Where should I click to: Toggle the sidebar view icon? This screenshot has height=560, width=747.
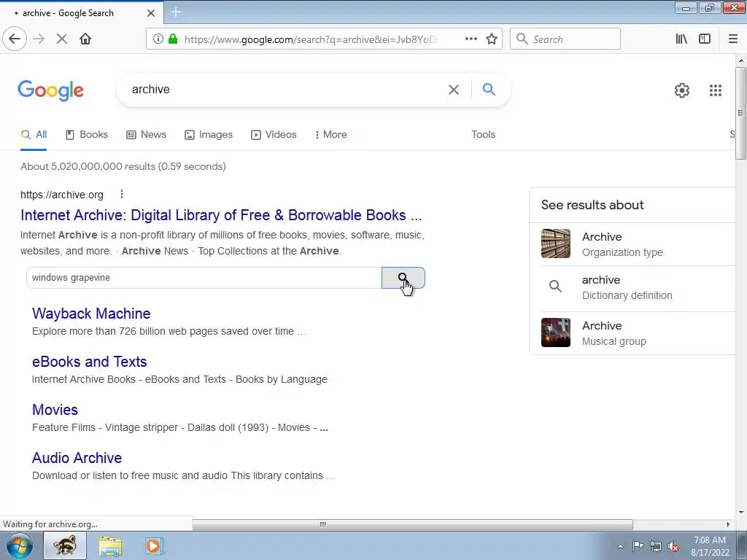click(x=705, y=39)
